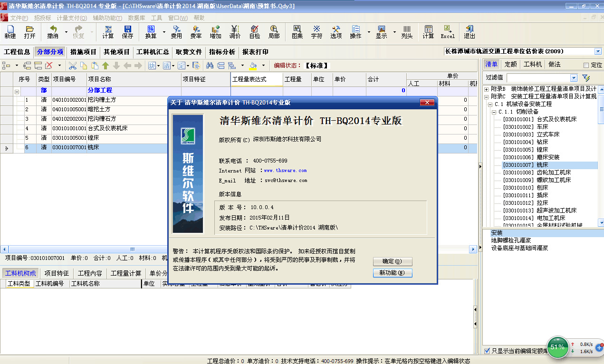Switch to the 报表打印 tab

tap(255, 52)
